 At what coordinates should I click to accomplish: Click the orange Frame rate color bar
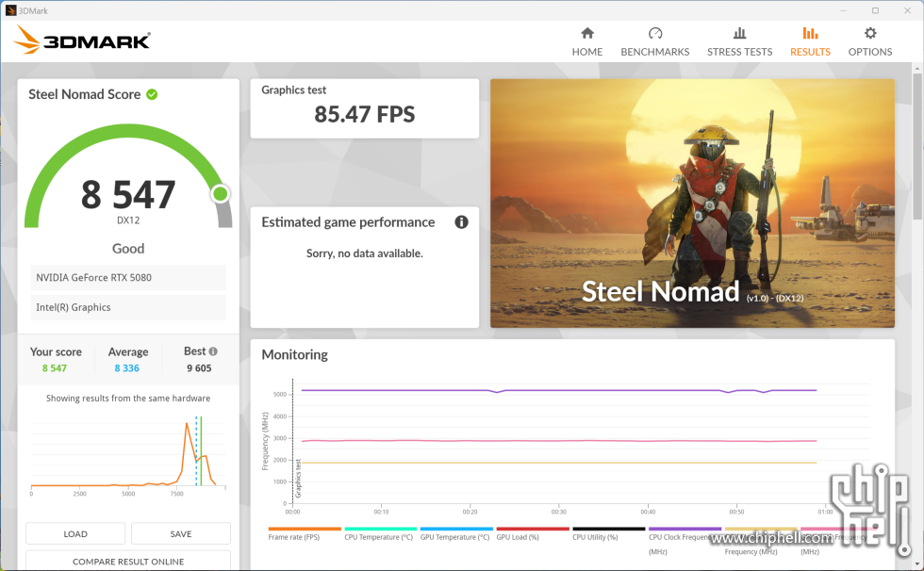[305, 529]
